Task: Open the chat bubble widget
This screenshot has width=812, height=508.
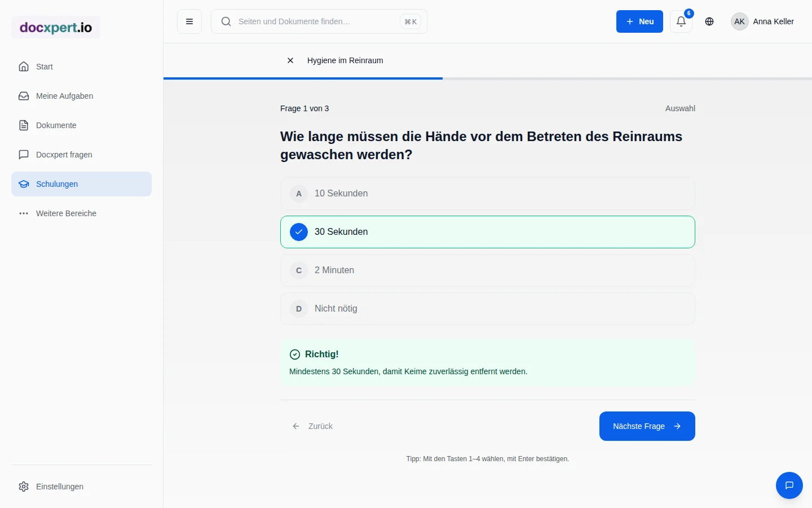Action: coord(789,485)
